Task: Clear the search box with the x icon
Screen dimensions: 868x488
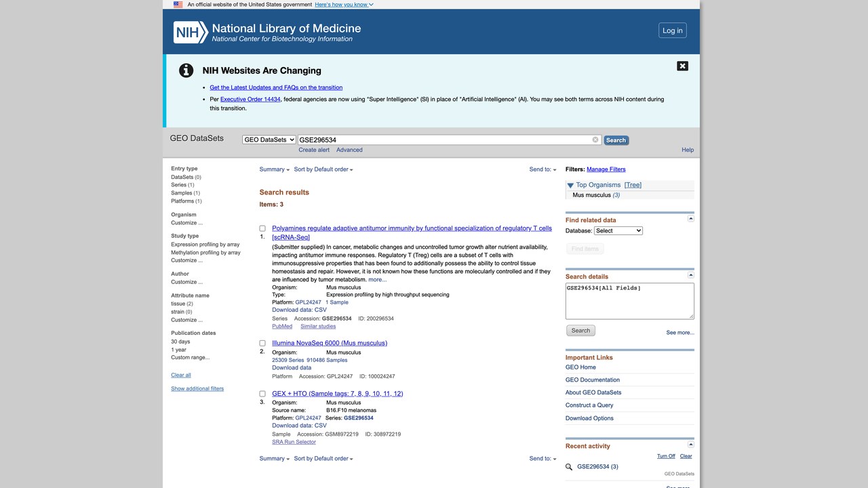Action: pyautogui.click(x=595, y=140)
